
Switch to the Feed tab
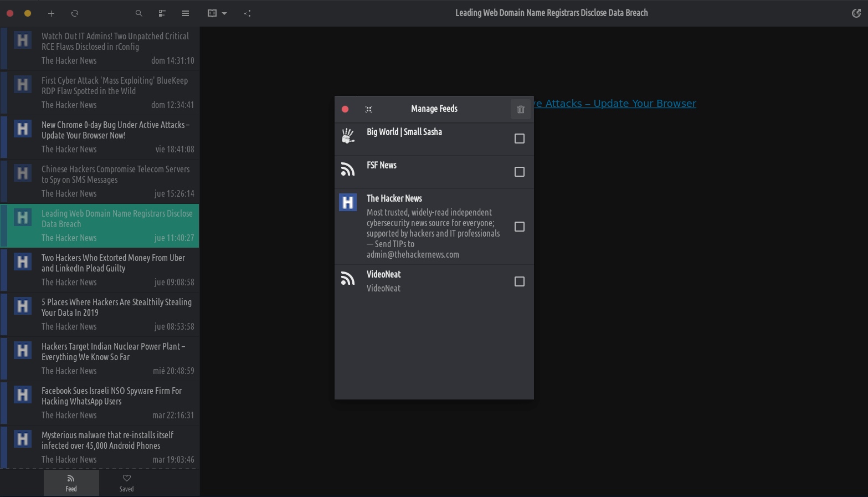[x=71, y=483]
